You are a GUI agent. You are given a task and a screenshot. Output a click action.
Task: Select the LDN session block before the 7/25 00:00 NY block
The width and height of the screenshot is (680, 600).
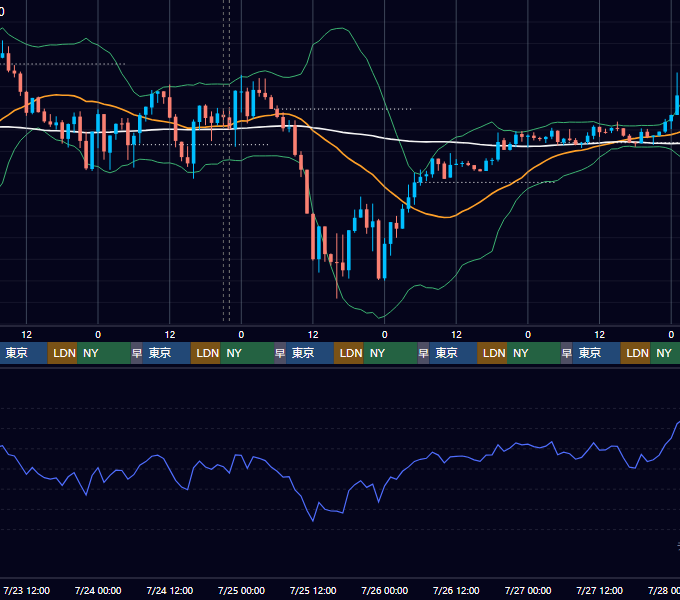[206, 353]
